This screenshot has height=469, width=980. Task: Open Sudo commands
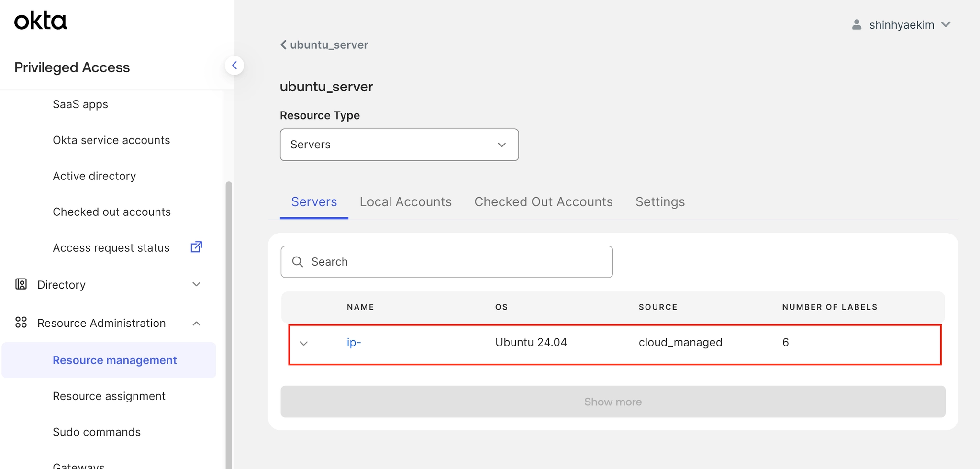click(x=97, y=432)
